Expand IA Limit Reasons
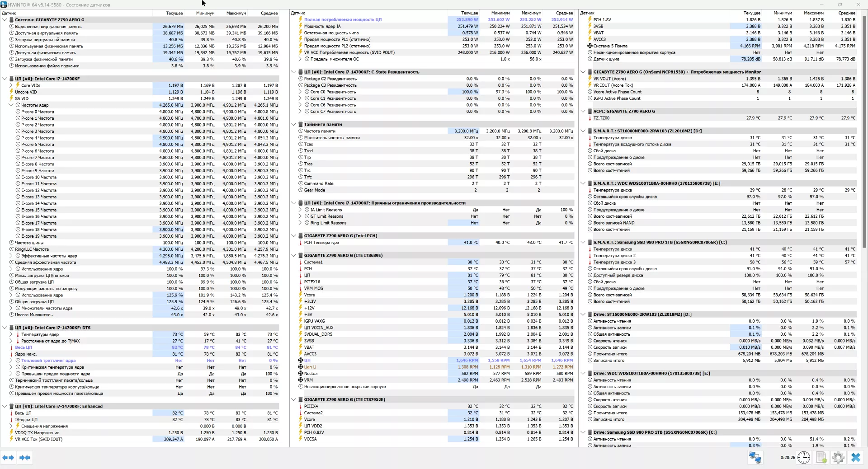868x469 pixels. [x=300, y=210]
